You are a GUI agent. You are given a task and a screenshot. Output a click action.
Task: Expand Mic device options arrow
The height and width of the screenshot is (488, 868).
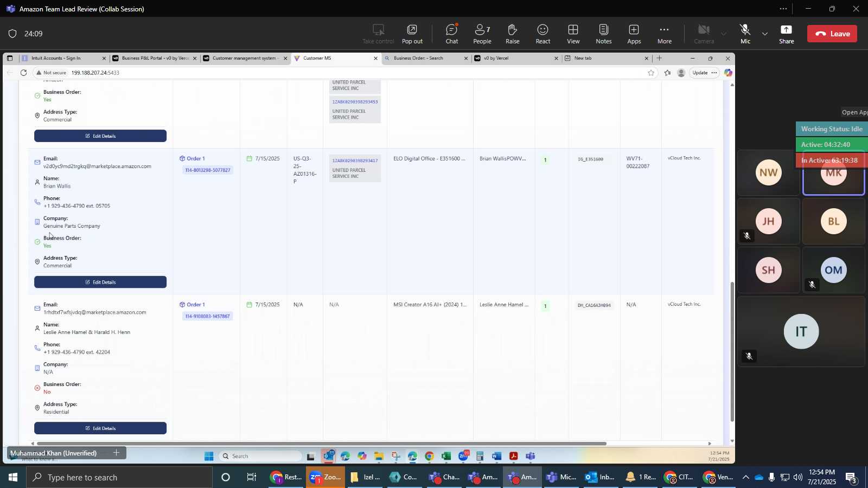[765, 34]
